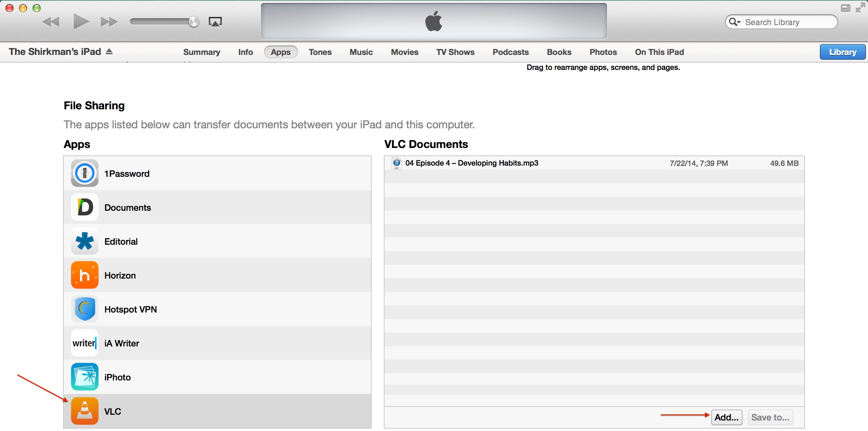Click the Search Library field

[x=781, y=22]
